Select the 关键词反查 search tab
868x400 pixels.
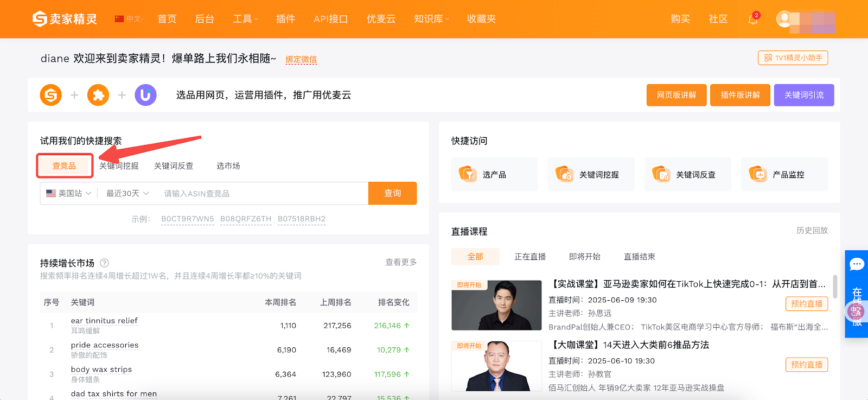click(174, 166)
